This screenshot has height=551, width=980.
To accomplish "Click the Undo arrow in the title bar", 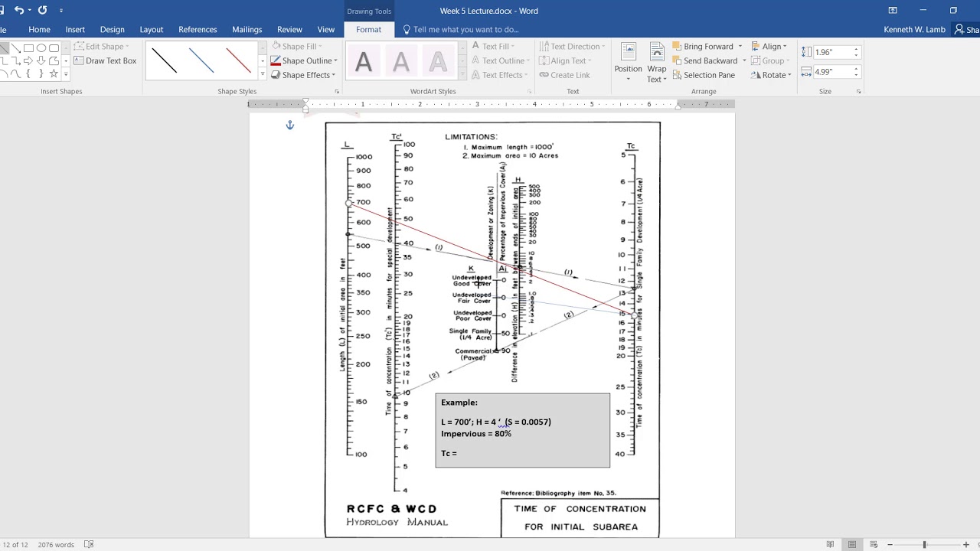I will click(19, 11).
